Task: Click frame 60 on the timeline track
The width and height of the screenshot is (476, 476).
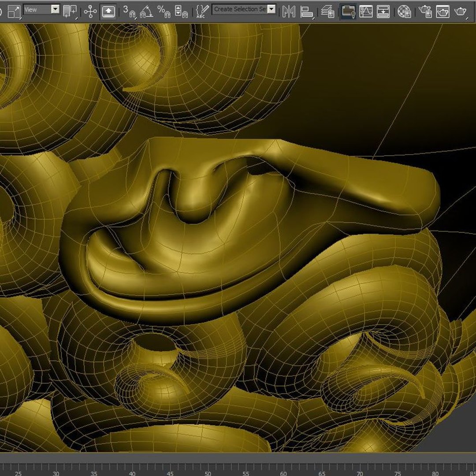Action: [283, 473]
